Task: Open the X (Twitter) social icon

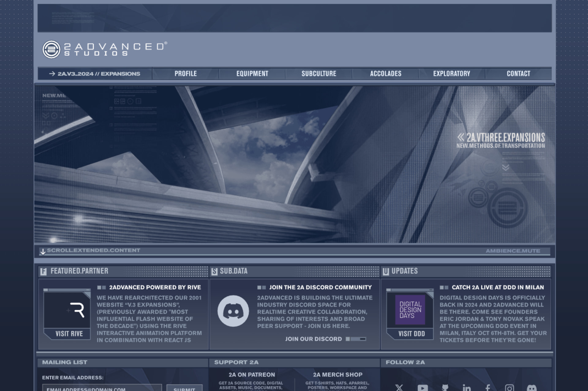Action: [399, 388]
